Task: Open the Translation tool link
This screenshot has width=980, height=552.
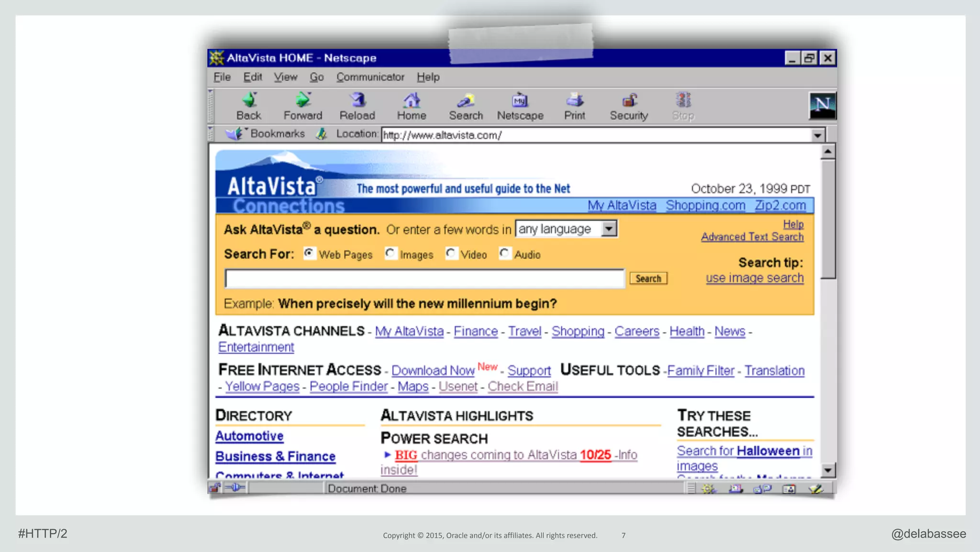Action: pos(775,371)
